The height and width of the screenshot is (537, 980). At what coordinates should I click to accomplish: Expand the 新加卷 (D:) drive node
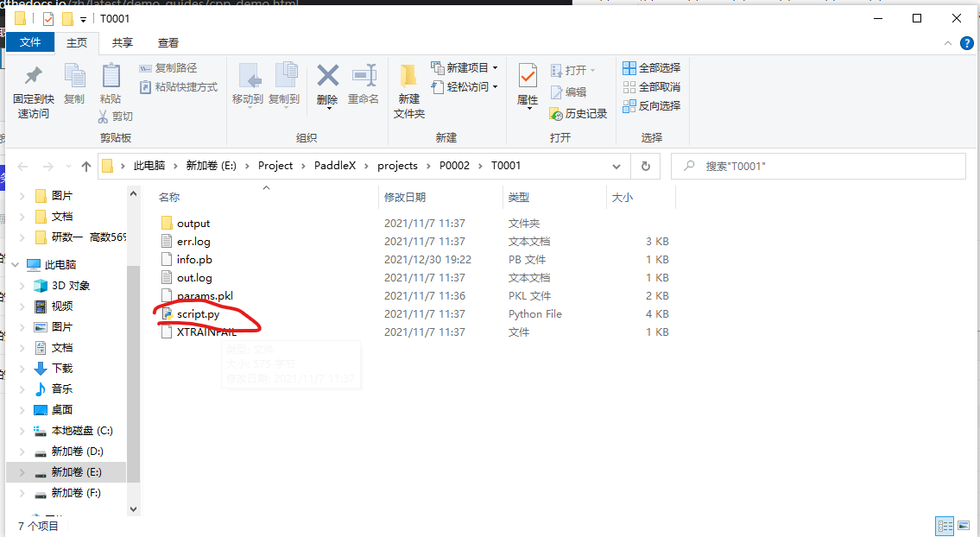click(23, 452)
